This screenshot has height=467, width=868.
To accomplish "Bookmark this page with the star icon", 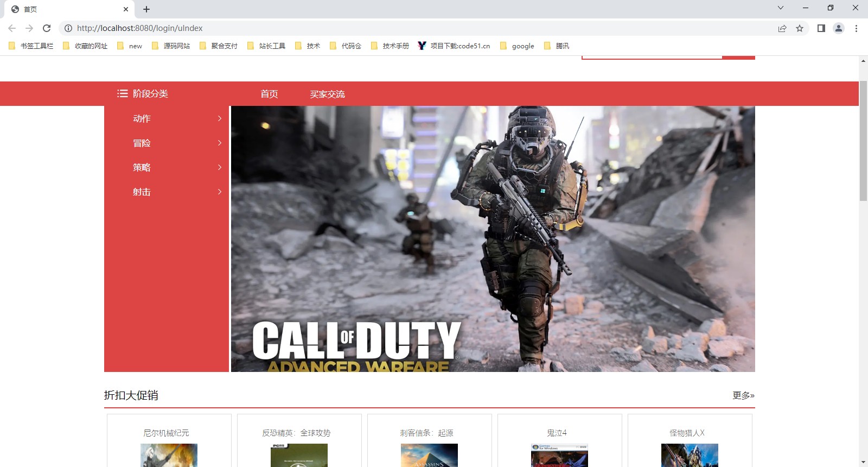I will tap(800, 28).
